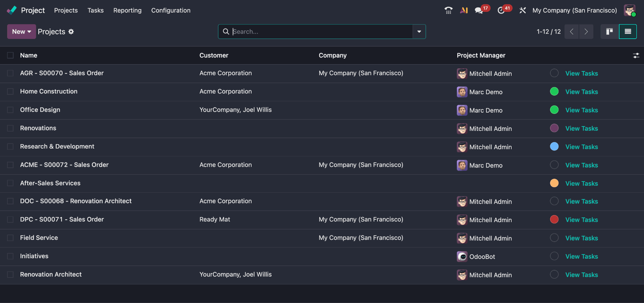Click green status circle for Office Design

tap(554, 110)
